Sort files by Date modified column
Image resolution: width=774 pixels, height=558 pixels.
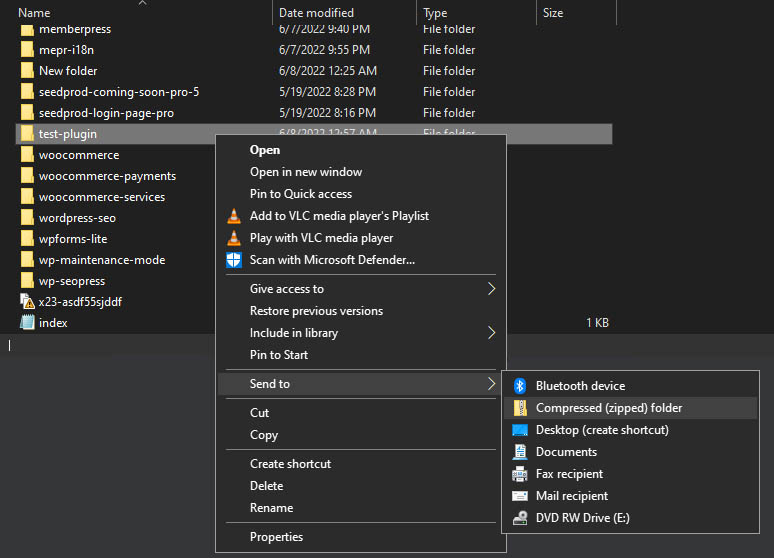click(316, 13)
